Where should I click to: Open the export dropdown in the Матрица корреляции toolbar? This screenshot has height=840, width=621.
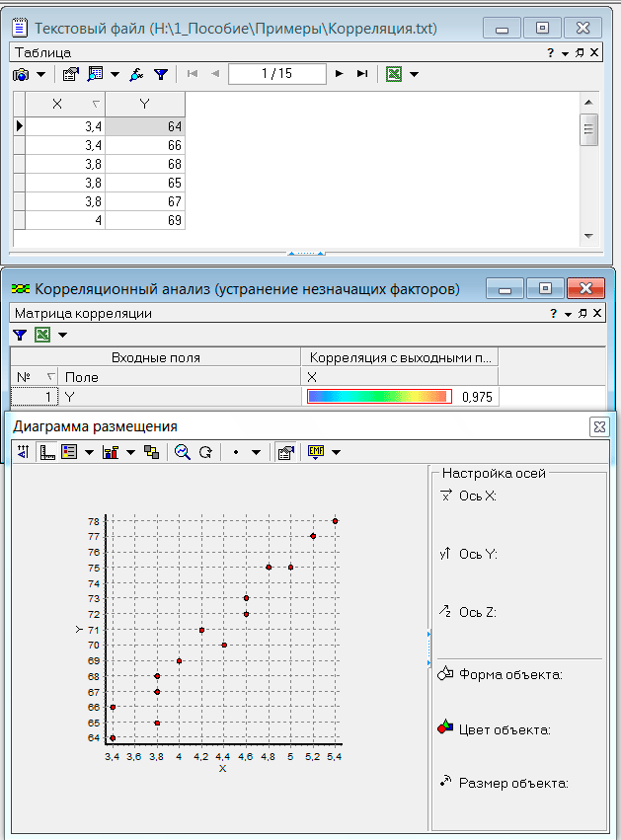coord(62,336)
